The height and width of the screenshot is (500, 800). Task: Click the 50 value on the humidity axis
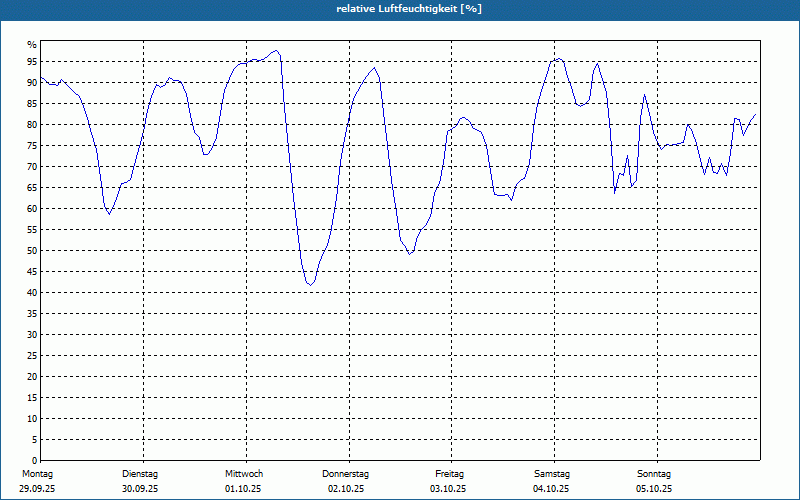(x=32, y=251)
